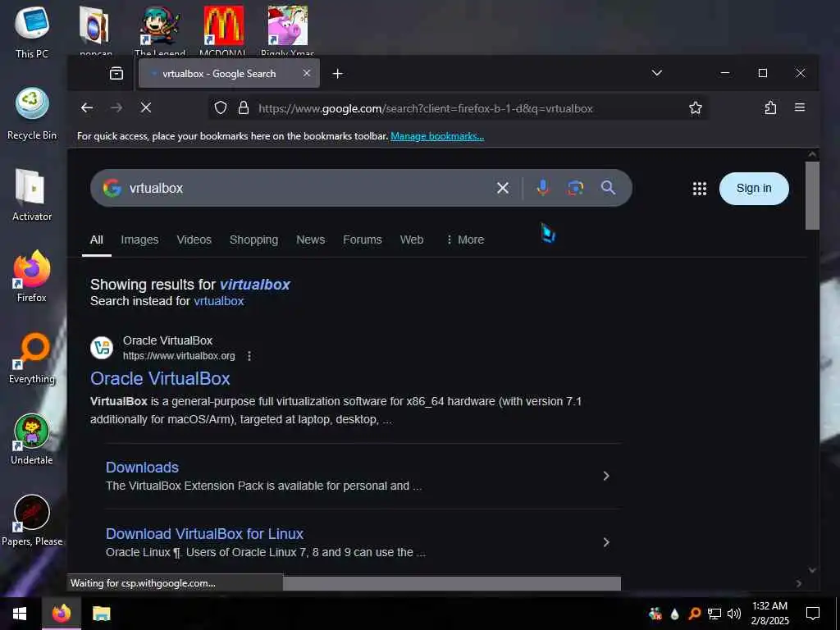
Task: Launch Papers, Please desktop shortcut
Action: click(x=32, y=521)
